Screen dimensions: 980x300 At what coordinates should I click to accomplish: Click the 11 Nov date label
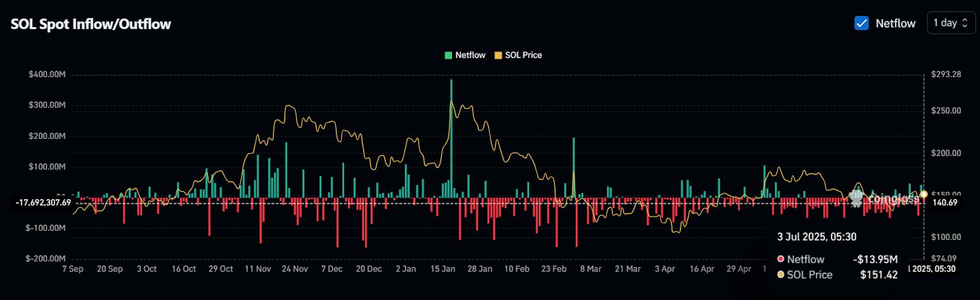pos(258,269)
